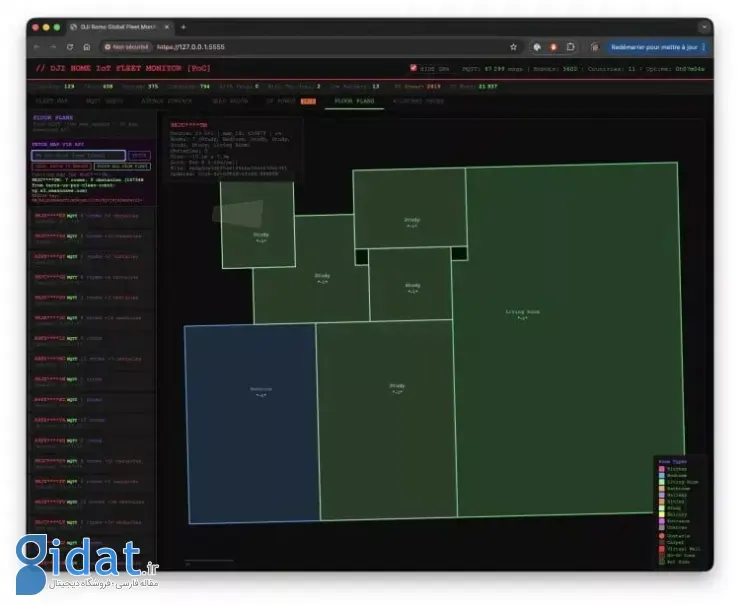Click the Not secure site info badge
Image resolution: width=740 pixels, height=606 pixels.
[126, 47]
